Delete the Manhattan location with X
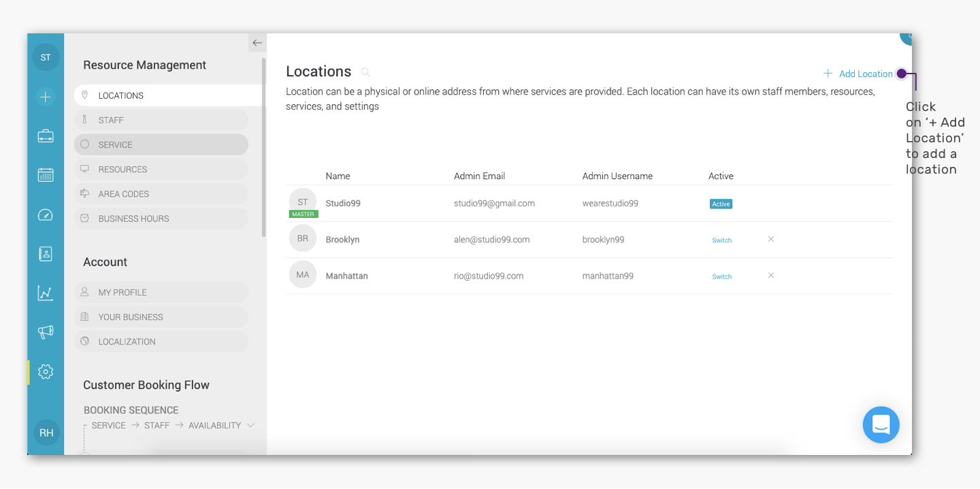The height and width of the screenshot is (489, 980). 771,276
